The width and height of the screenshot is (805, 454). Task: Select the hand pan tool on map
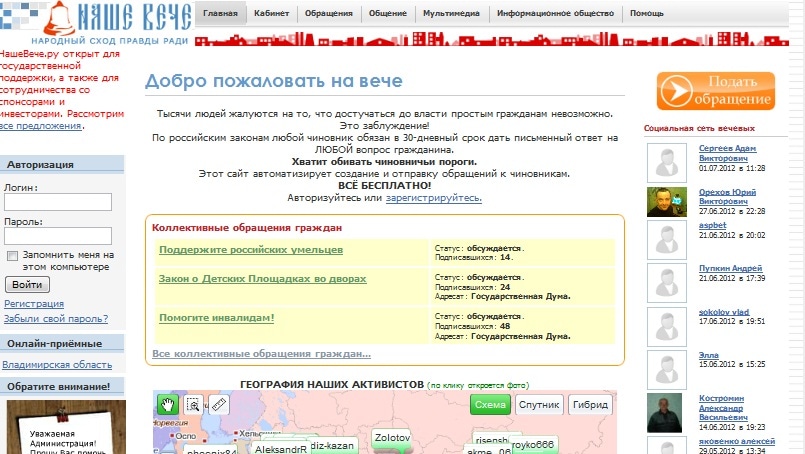[168, 405]
